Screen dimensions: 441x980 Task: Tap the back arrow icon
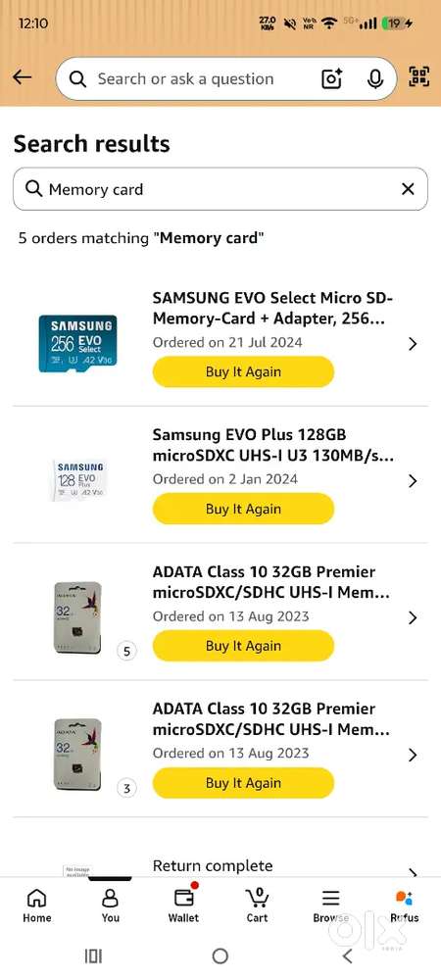(22, 77)
